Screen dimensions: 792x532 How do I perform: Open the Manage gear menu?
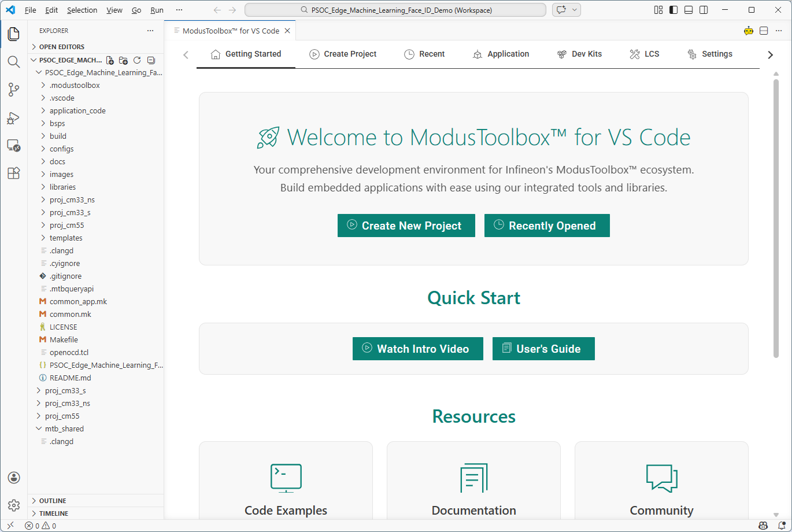(14, 505)
